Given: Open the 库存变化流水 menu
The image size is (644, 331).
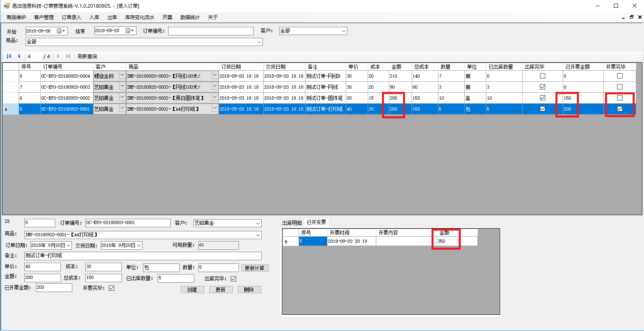Looking at the screenshot, I should pyautogui.click(x=140, y=17).
